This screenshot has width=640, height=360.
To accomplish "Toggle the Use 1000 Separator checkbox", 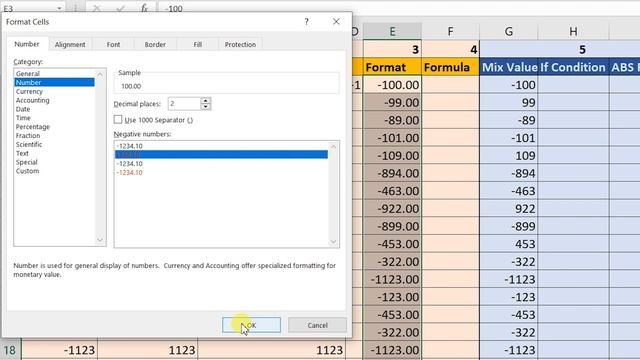I will (118, 120).
